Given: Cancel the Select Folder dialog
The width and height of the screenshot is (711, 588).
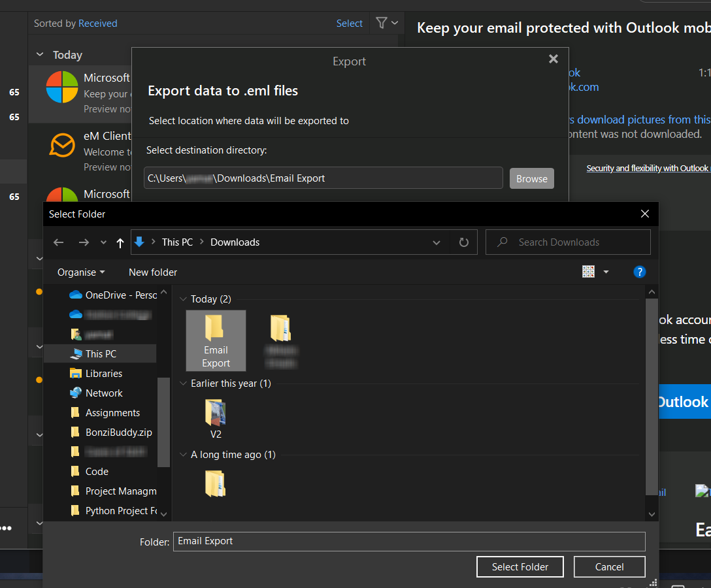Looking at the screenshot, I should (x=609, y=566).
